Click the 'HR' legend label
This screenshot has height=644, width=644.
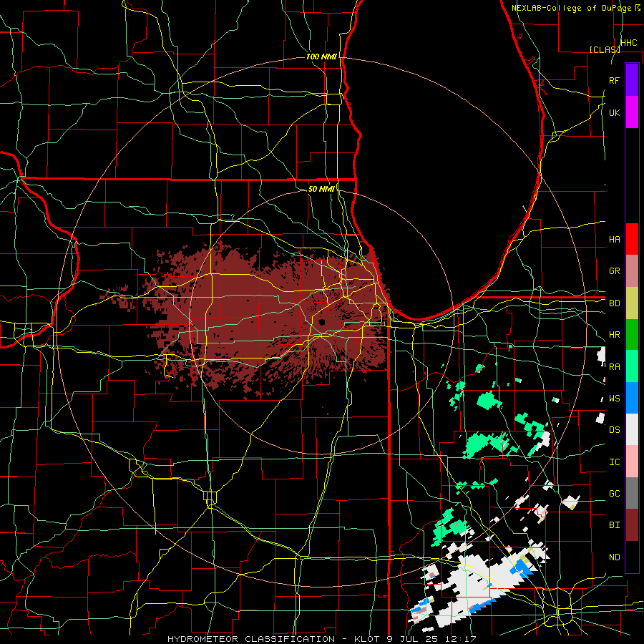click(615, 335)
